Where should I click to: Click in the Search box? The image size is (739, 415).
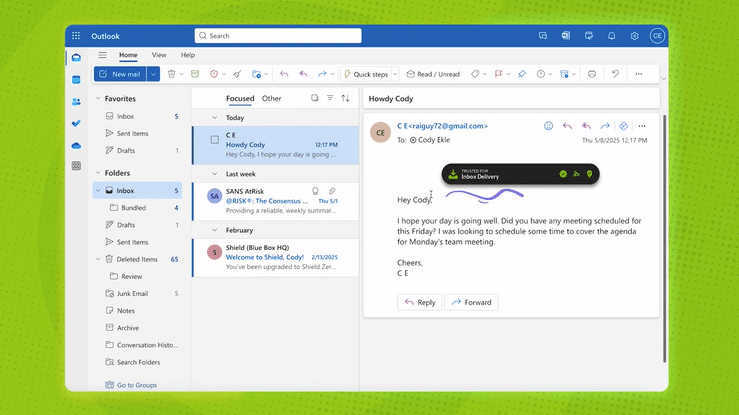[278, 36]
